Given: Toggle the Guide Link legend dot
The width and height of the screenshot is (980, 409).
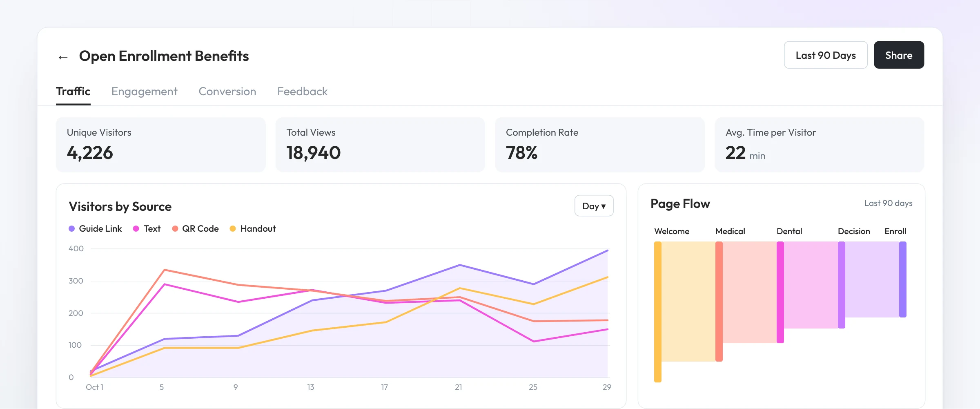Looking at the screenshot, I should 71,229.
